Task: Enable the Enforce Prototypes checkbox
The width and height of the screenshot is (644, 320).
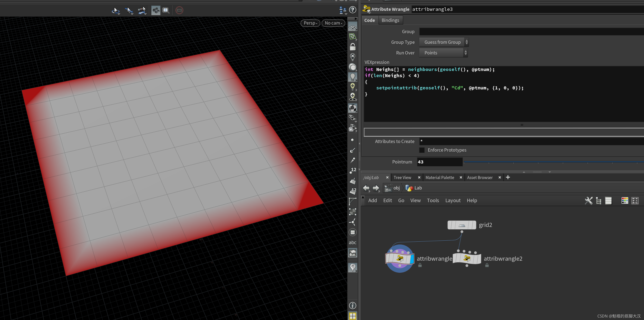Action: (x=422, y=150)
